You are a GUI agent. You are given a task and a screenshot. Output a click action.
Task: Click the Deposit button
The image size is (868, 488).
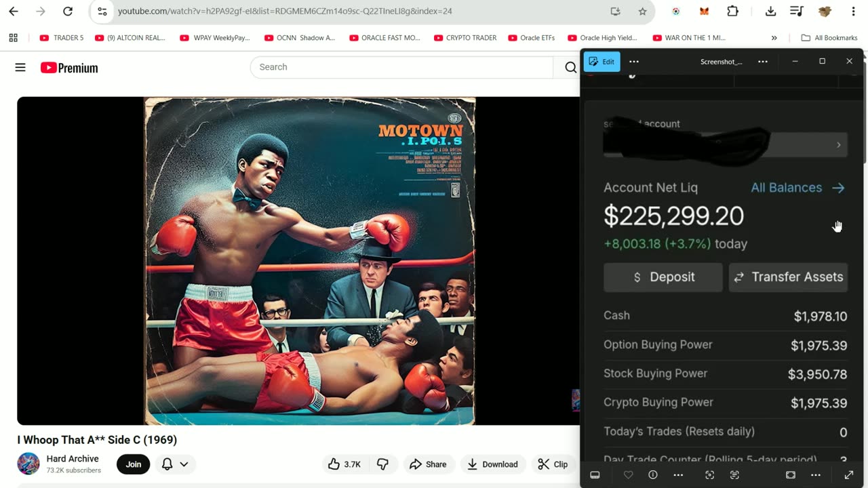point(663,277)
